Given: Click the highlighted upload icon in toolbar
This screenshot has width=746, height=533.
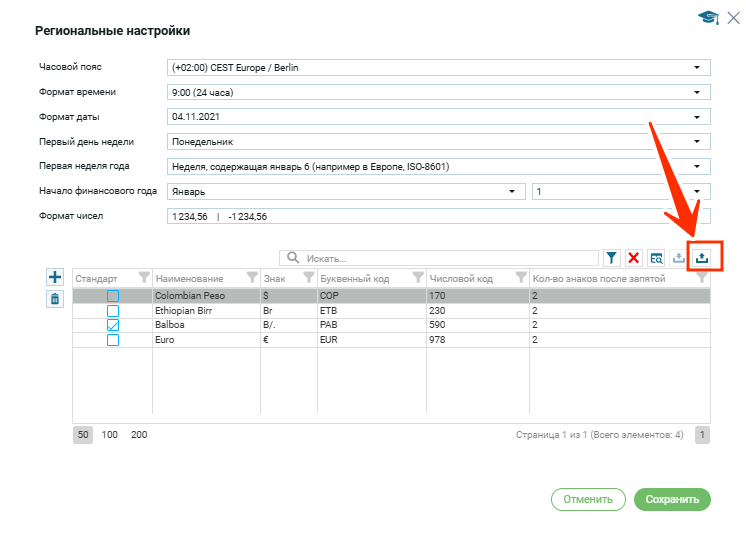Looking at the screenshot, I should [702, 257].
